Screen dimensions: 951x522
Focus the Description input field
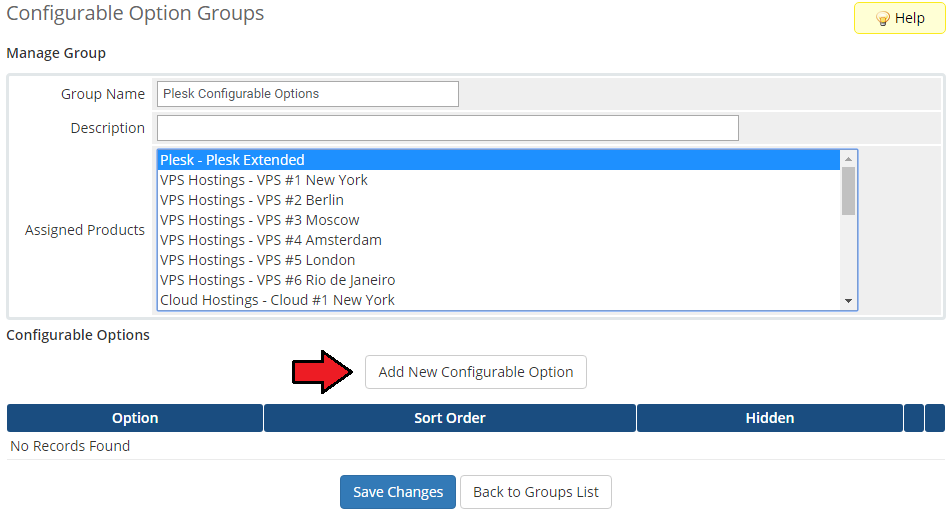448,128
